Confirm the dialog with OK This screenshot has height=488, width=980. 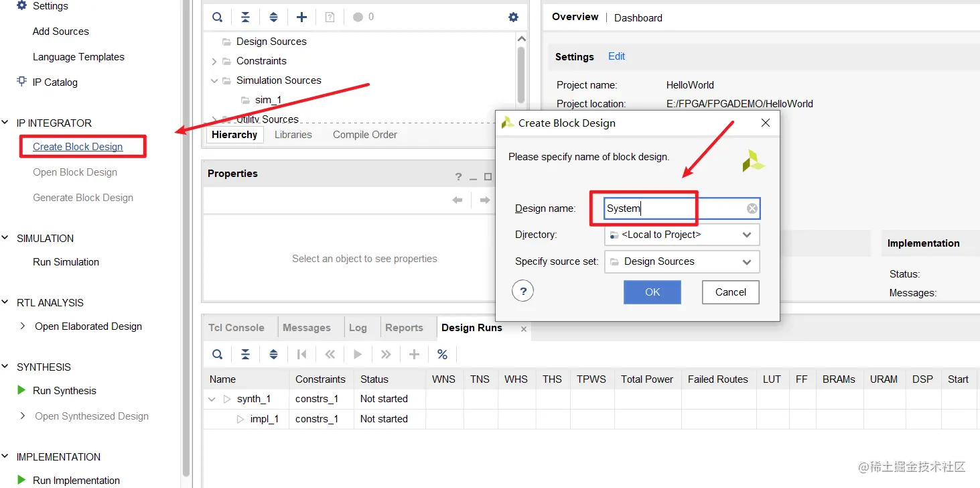652,292
